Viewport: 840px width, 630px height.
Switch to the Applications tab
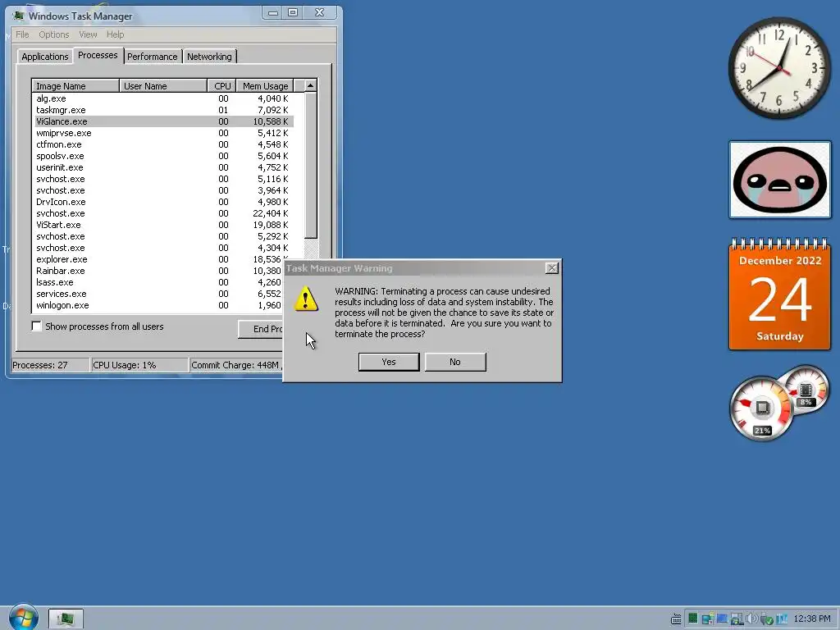pyautogui.click(x=44, y=57)
